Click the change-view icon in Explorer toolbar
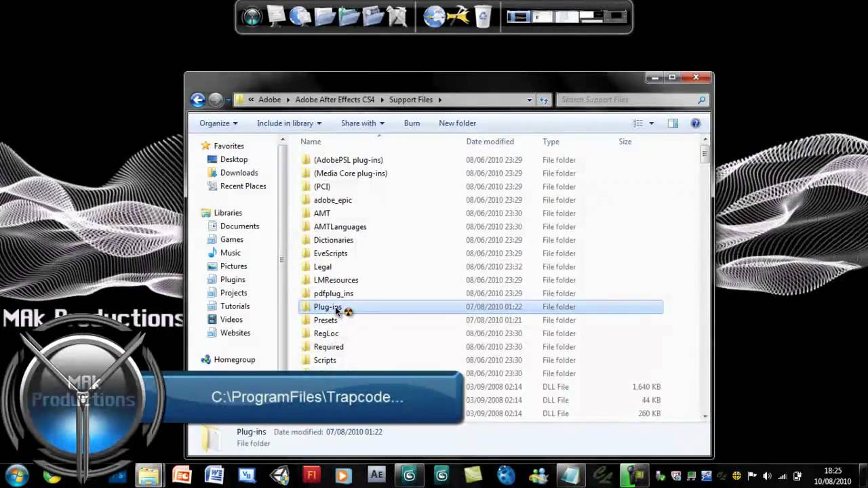 (637, 123)
